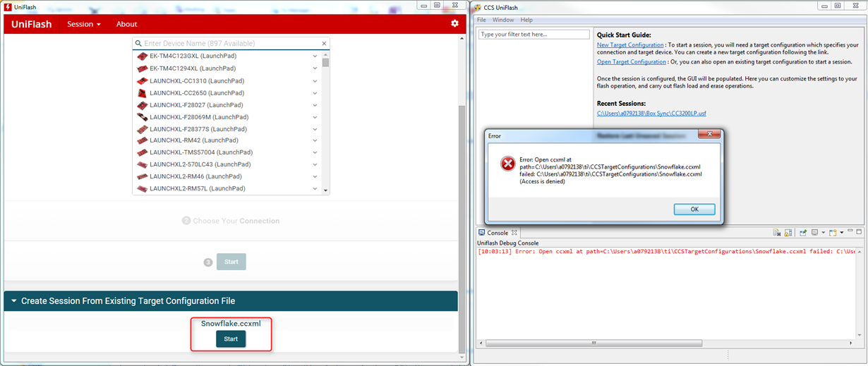Start session for Snowflake.ccxml
This screenshot has height=366, width=868.
coord(231,339)
